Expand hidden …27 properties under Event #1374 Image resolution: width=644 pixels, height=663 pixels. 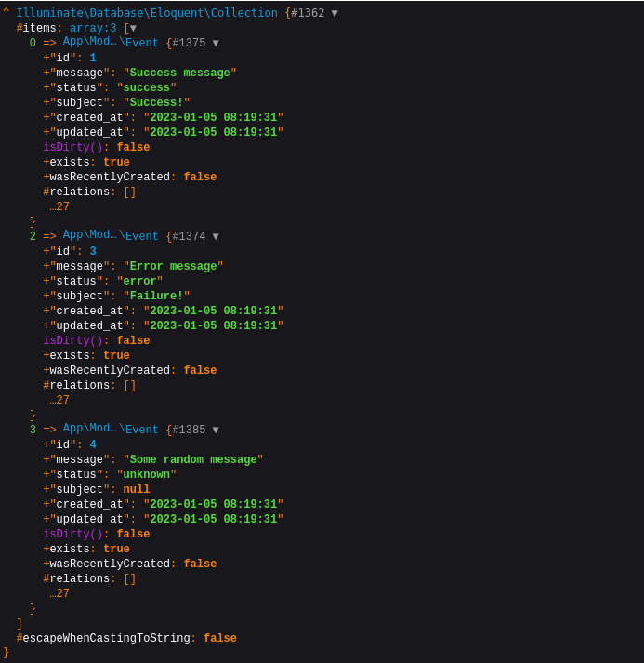click(59, 401)
